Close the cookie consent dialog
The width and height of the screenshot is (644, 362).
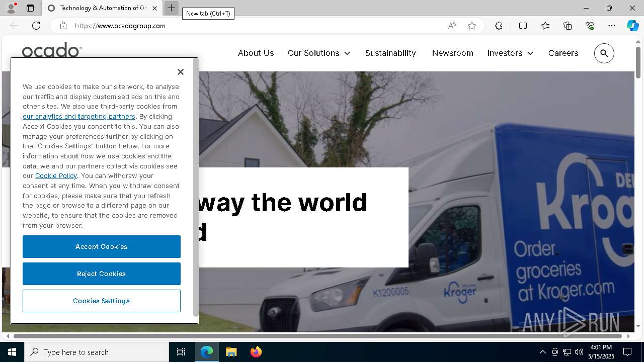click(x=181, y=72)
